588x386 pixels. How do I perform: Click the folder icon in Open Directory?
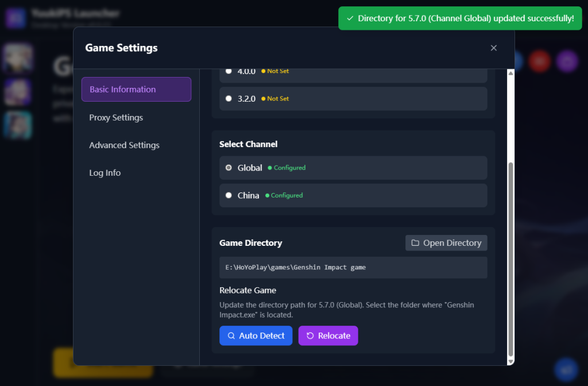(x=415, y=243)
